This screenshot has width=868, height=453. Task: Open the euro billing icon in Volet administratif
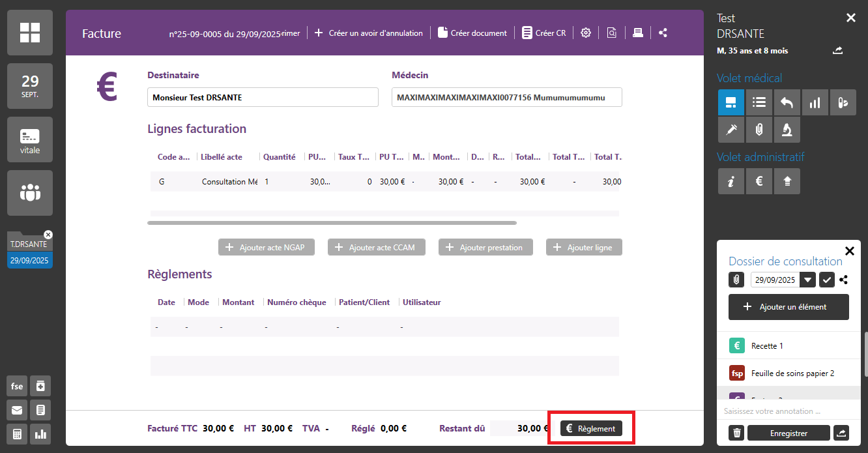759,182
